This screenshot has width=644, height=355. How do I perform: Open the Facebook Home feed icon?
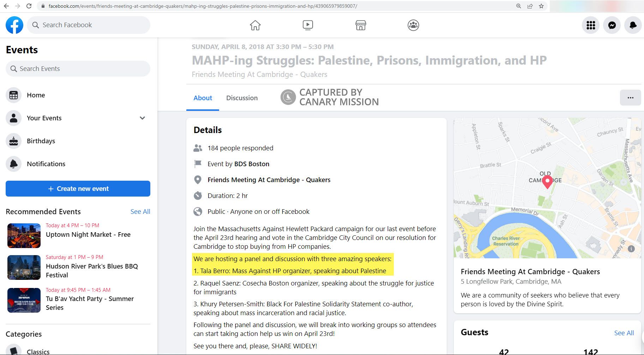pyautogui.click(x=255, y=25)
